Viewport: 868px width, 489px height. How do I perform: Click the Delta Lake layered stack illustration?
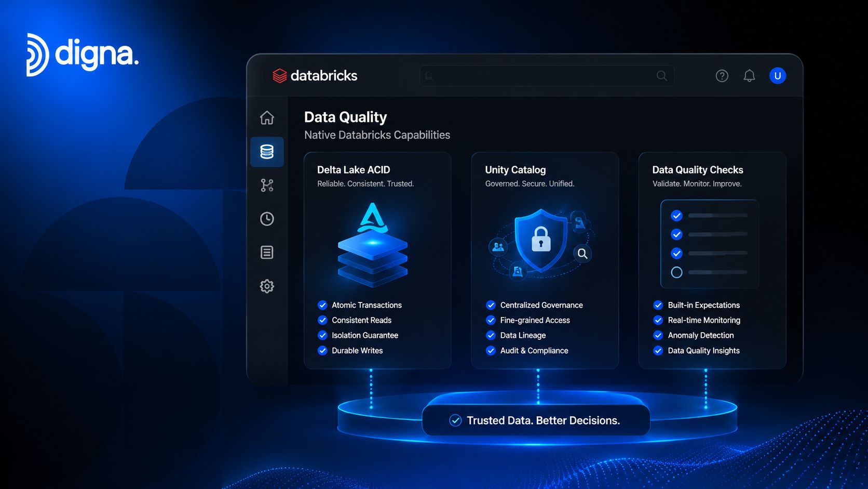pyautogui.click(x=373, y=245)
